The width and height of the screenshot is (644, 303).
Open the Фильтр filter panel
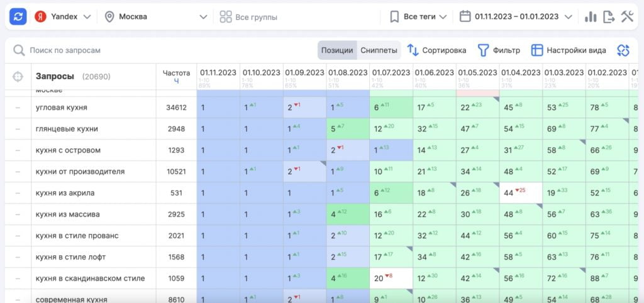tap(499, 50)
